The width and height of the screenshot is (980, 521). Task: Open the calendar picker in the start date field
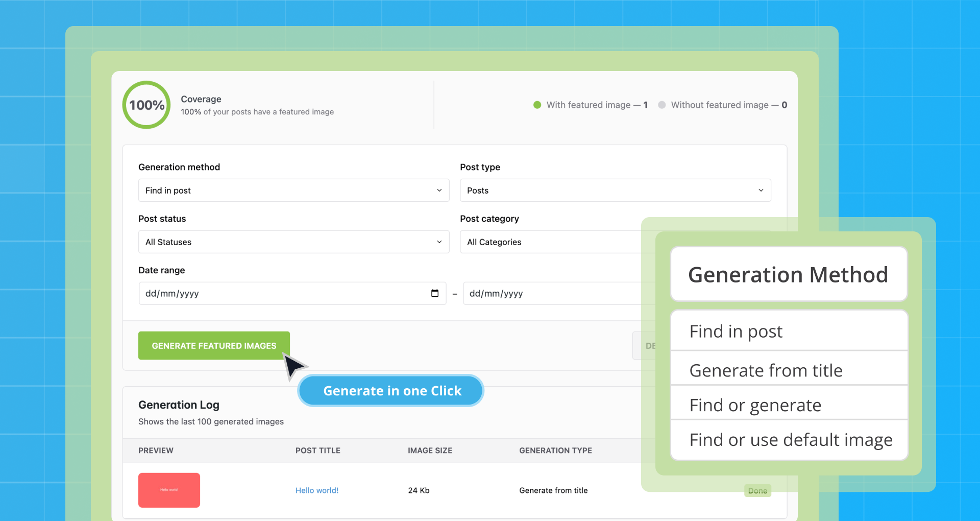434,293
